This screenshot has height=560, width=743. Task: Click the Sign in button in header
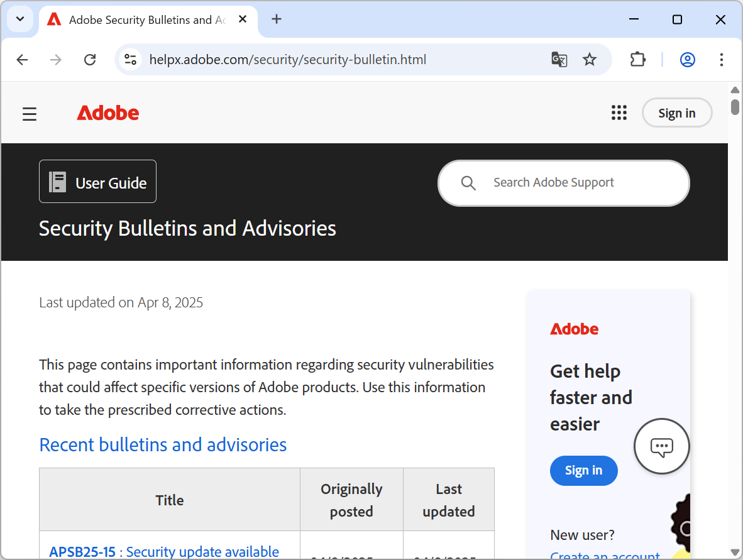click(x=676, y=113)
